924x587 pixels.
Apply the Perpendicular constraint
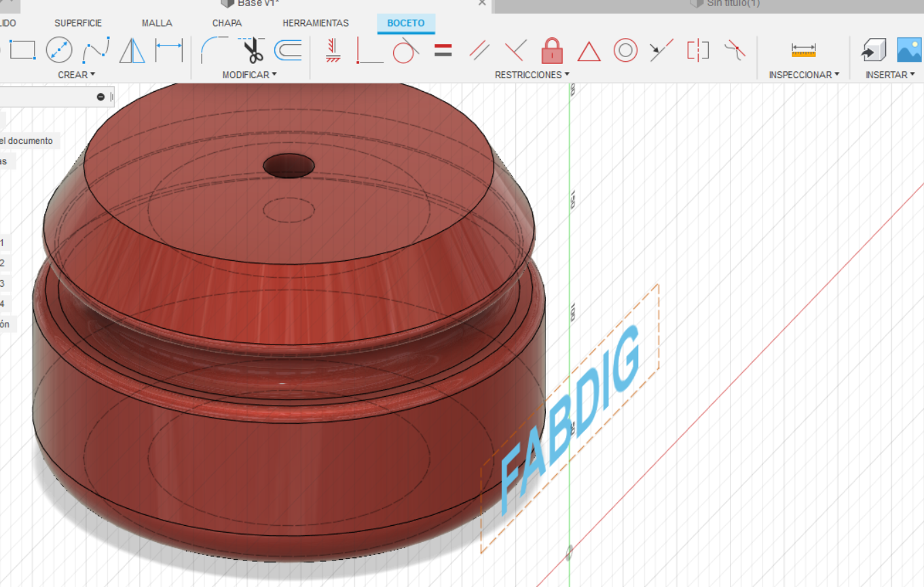point(516,50)
